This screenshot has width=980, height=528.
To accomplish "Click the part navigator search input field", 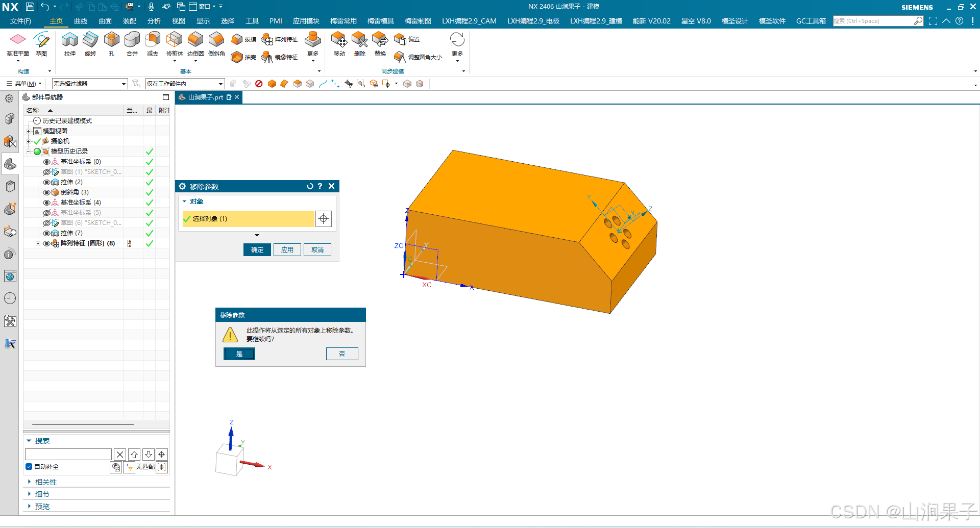I will coord(68,454).
